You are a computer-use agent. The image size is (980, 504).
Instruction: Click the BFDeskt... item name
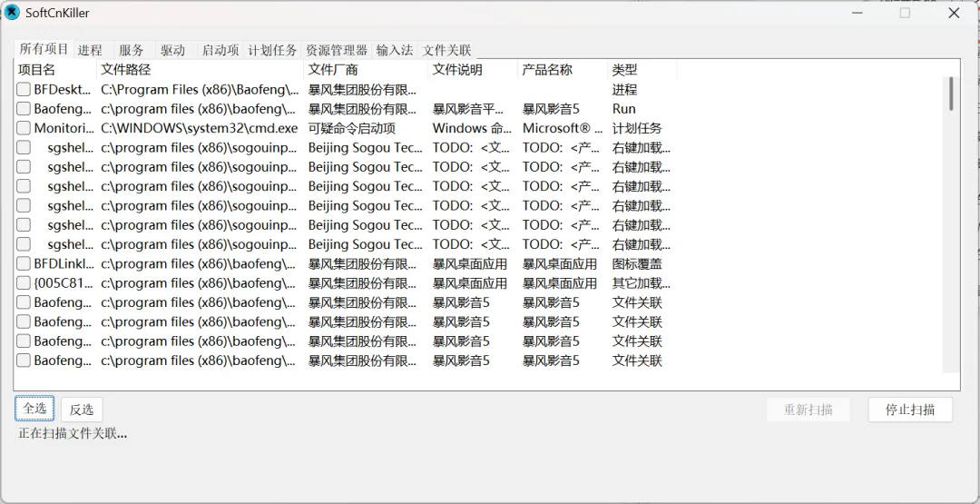click(63, 89)
